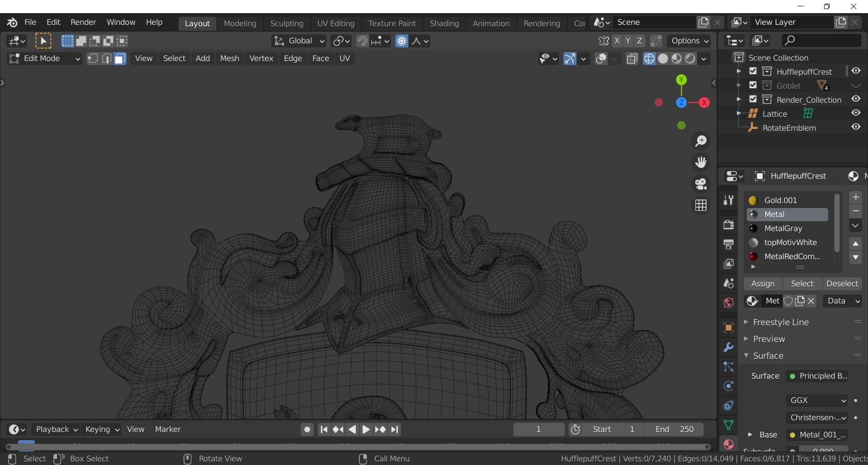Open the Render menu

83,22
